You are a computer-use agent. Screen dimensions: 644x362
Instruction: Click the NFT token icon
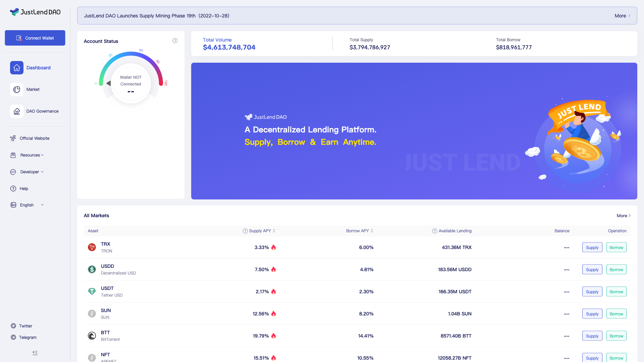92,358
